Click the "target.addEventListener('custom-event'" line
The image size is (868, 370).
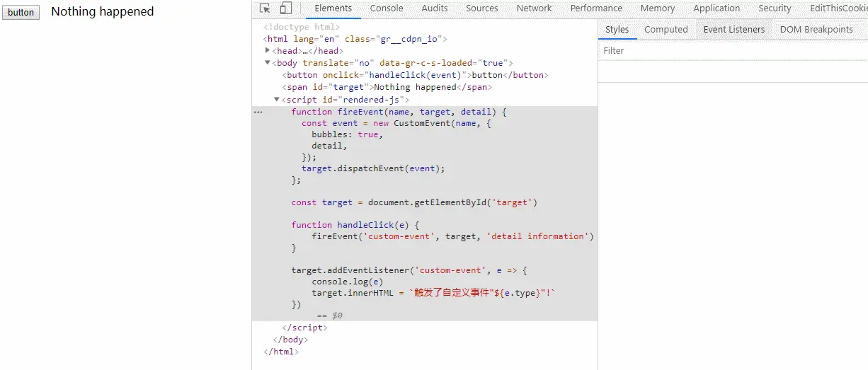(x=409, y=270)
